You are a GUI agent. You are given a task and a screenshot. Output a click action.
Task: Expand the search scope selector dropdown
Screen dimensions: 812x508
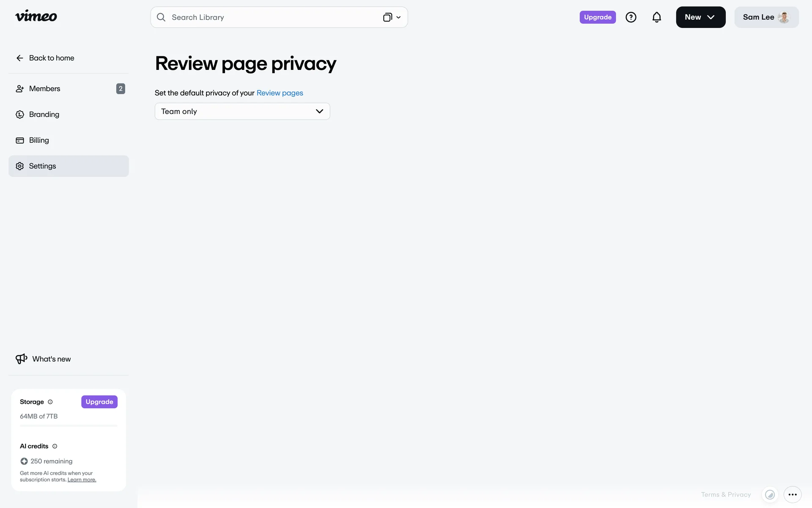click(392, 17)
